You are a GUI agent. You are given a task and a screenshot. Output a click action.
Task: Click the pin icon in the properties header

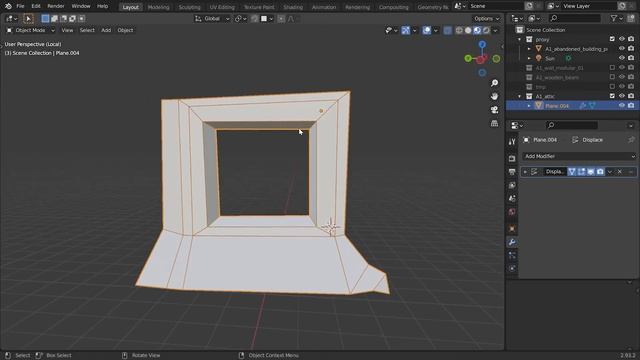pos(631,140)
